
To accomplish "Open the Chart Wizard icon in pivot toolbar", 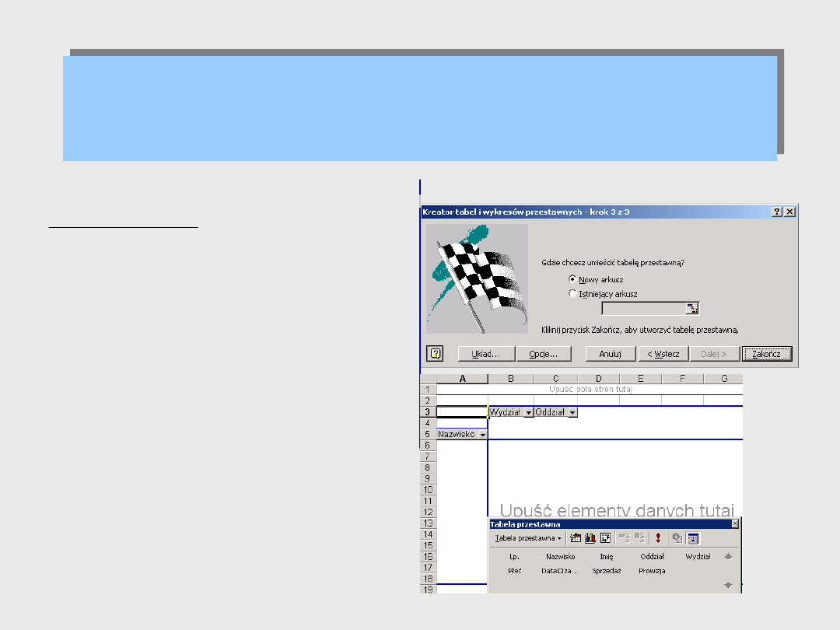I will pyautogui.click(x=590, y=537).
